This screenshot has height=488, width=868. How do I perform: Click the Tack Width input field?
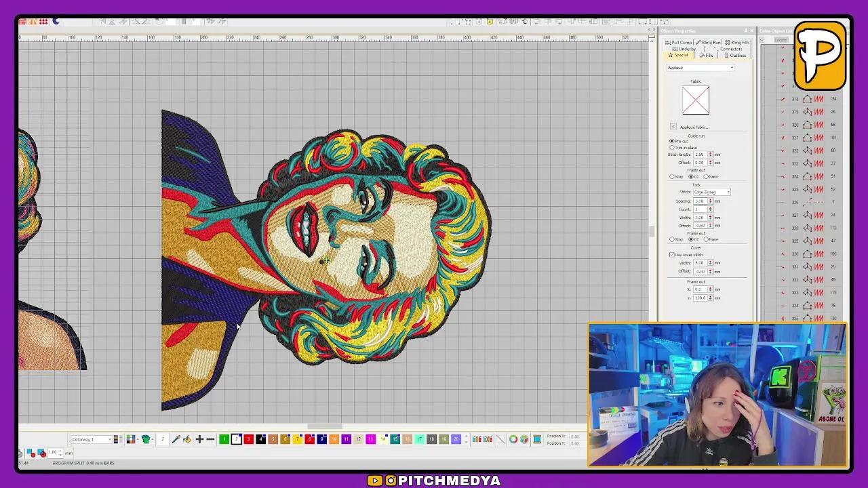(699, 218)
